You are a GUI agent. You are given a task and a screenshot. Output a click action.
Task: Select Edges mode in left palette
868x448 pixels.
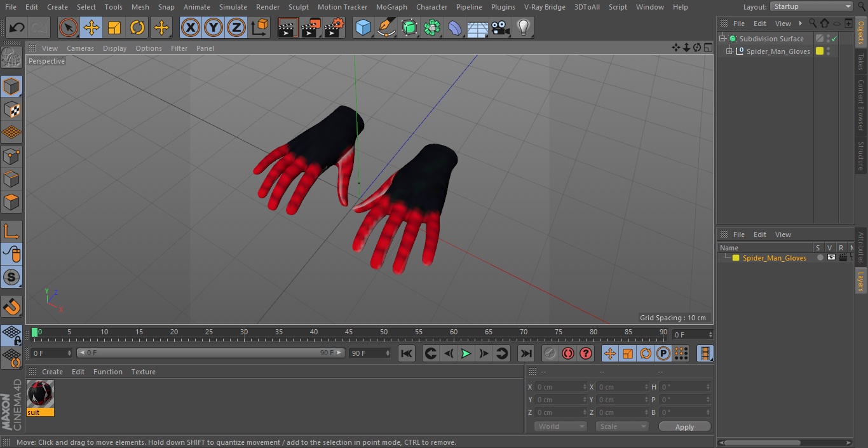(11, 179)
